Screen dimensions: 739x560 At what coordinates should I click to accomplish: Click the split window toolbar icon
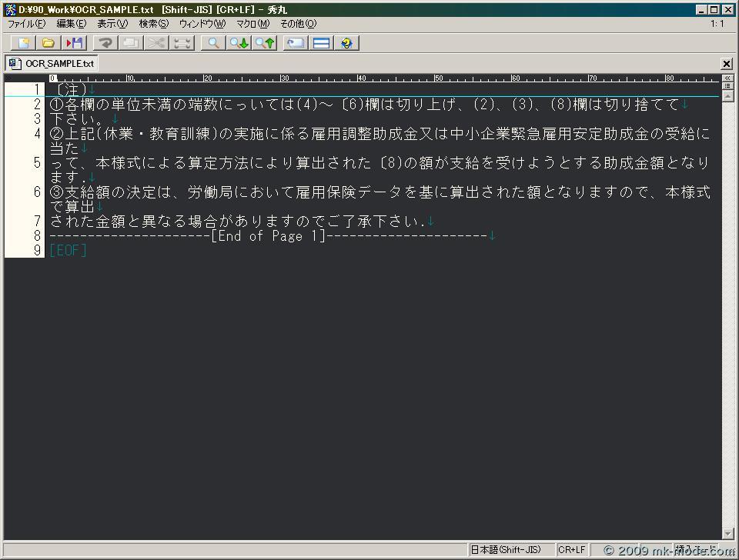[321, 43]
